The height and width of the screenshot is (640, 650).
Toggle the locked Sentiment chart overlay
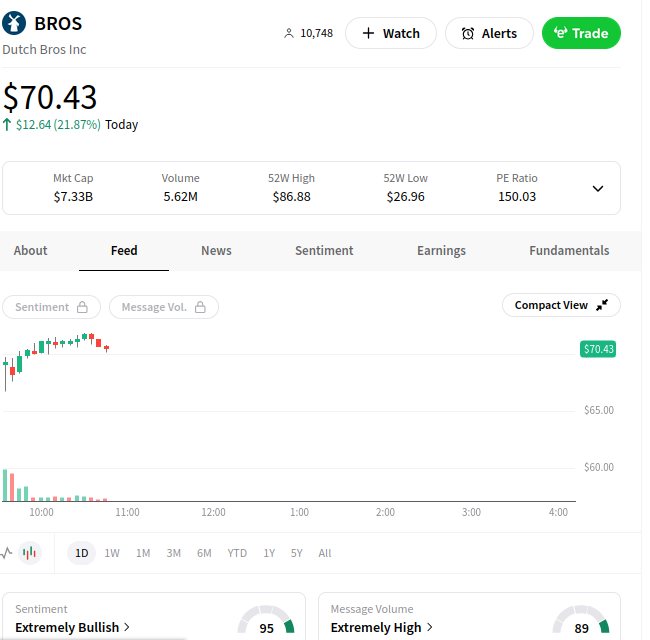pyautogui.click(x=51, y=307)
